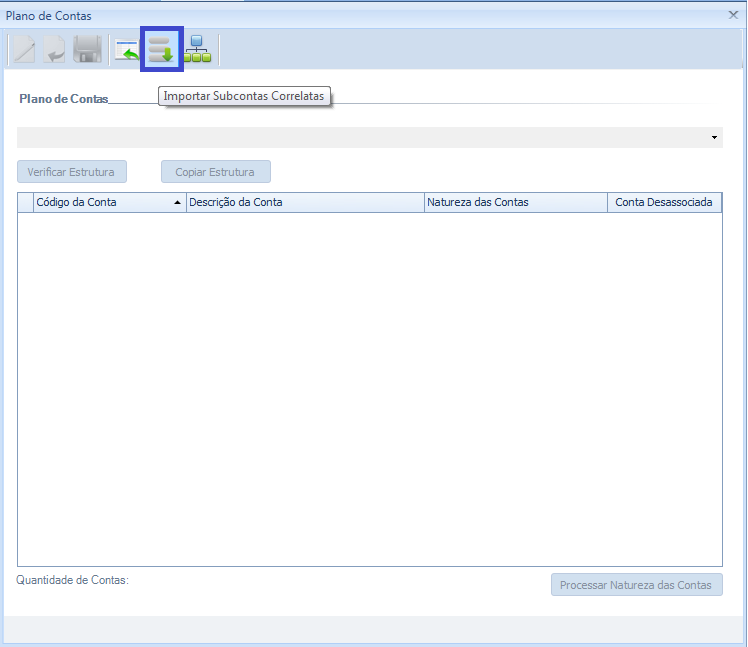Image resolution: width=748 pixels, height=647 pixels.
Task: Click the green return arrow toolbar icon
Action: tap(127, 49)
